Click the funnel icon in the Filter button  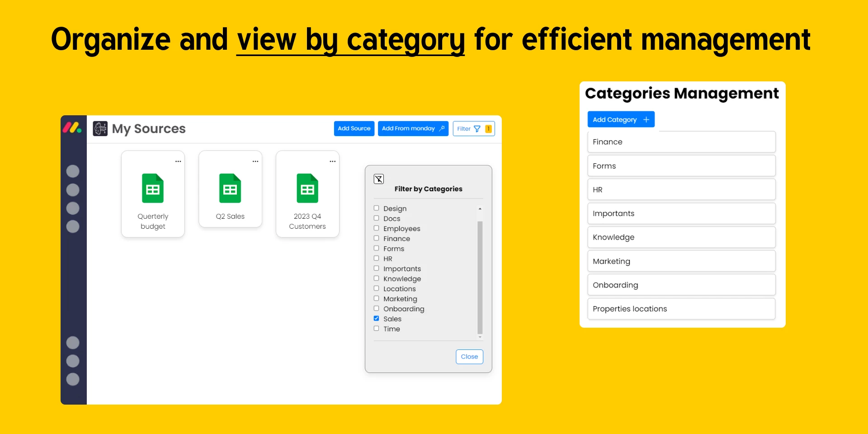(x=477, y=129)
